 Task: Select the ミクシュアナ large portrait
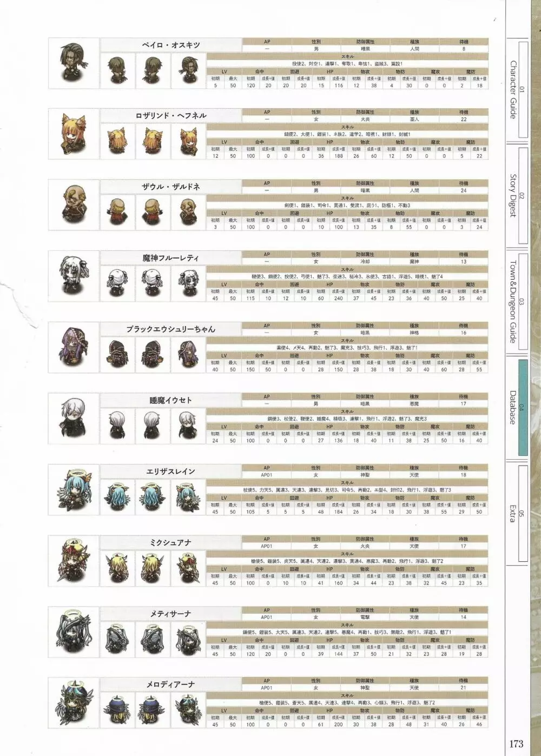click(x=74, y=561)
